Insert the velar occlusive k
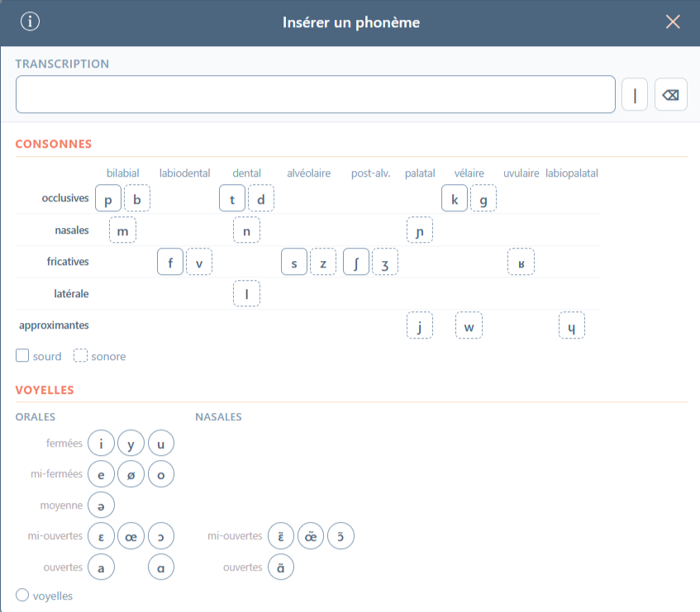Screen dimensions: 700x612 click(x=455, y=198)
